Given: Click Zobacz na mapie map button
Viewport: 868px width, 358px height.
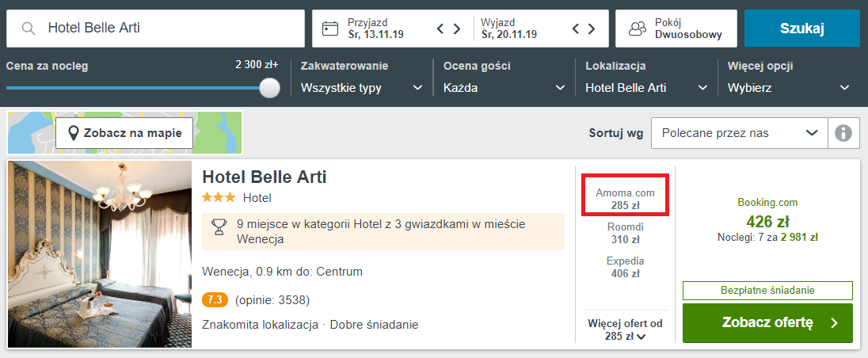Looking at the screenshot, I should click(x=124, y=133).
